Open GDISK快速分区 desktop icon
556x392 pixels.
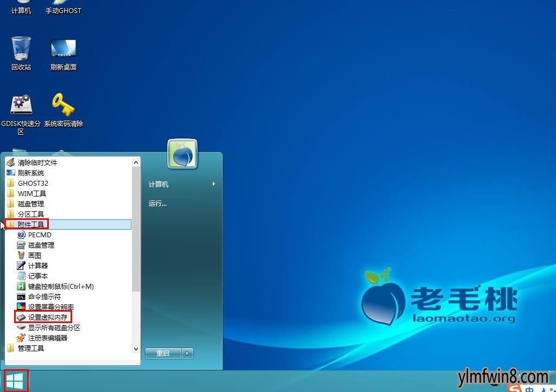point(21,105)
